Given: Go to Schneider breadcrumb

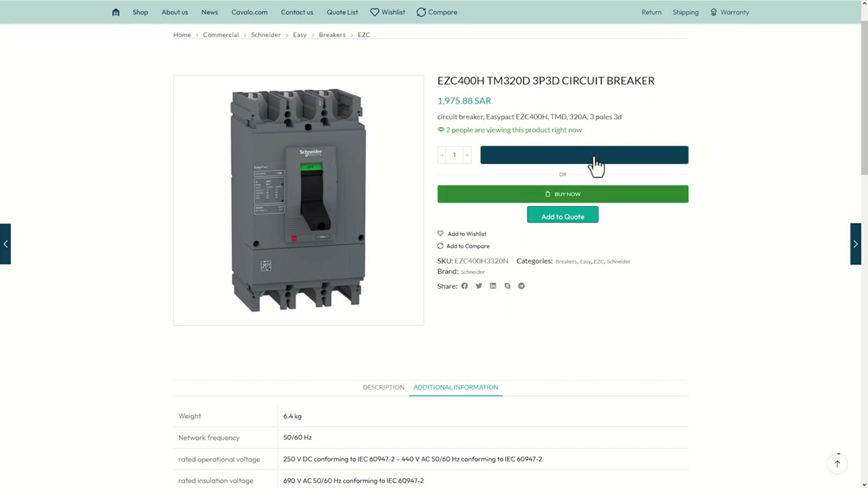Looking at the screenshot, I should point(266,35).
